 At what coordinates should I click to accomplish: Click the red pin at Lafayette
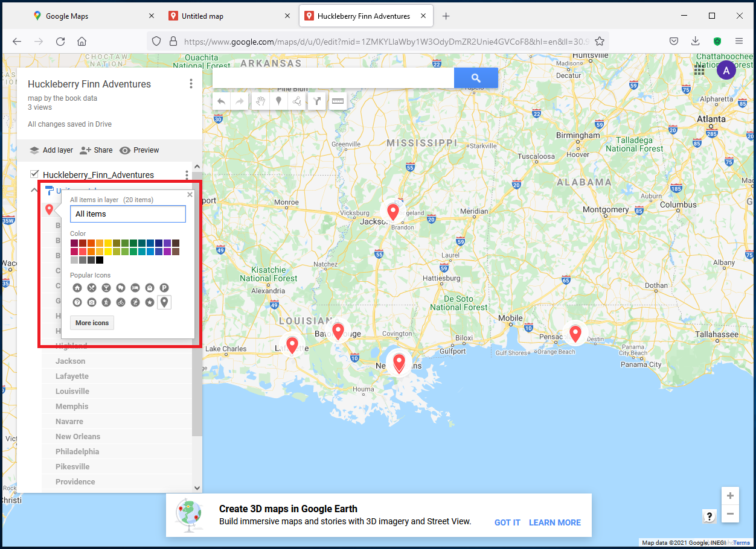pyautogui.click(x=292, y=345)
